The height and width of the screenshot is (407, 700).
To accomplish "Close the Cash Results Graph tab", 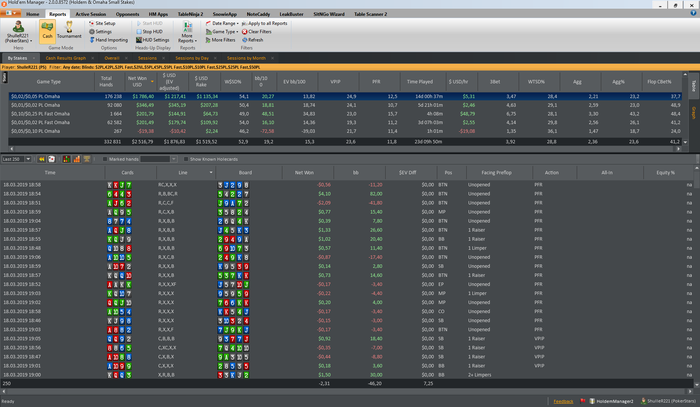I will 92,58.
